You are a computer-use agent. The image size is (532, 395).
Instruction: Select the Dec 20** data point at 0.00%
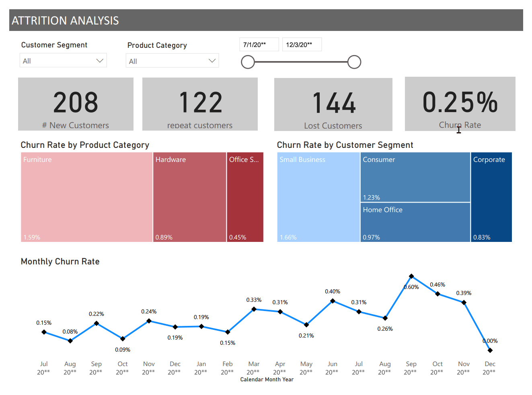[x=490, y=350]
